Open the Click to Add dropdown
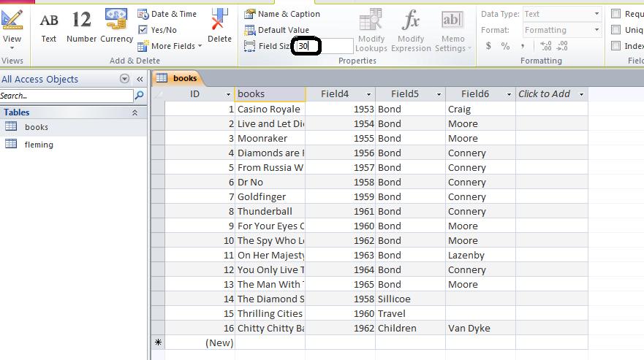644x360 pixels. click(x=582, y=94)
